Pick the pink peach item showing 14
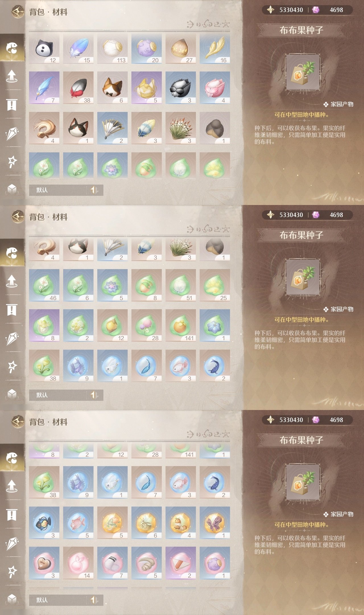The width and height of the screenshot is (364, 615). [x=78, y=563]
